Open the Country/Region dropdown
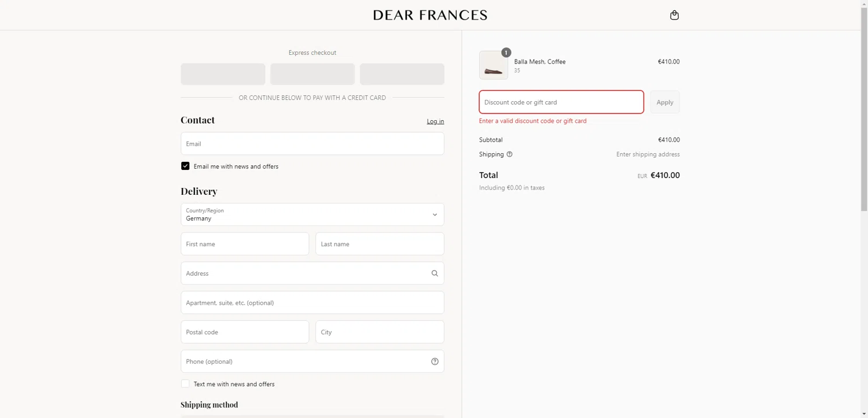The width and height of the screenshot is (868, 418). pyautogui.click(x=312, y=214)
